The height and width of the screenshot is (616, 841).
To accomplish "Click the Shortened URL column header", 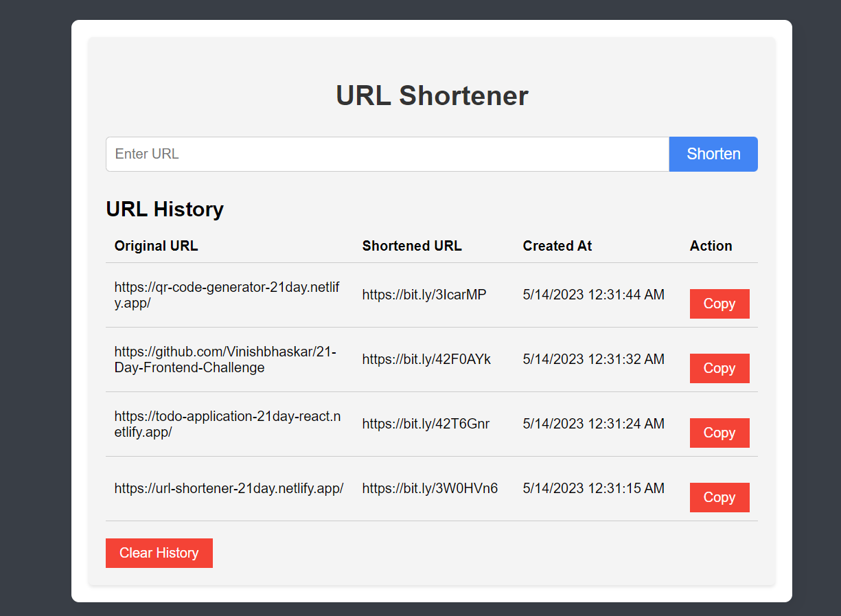I will point(412,246).
